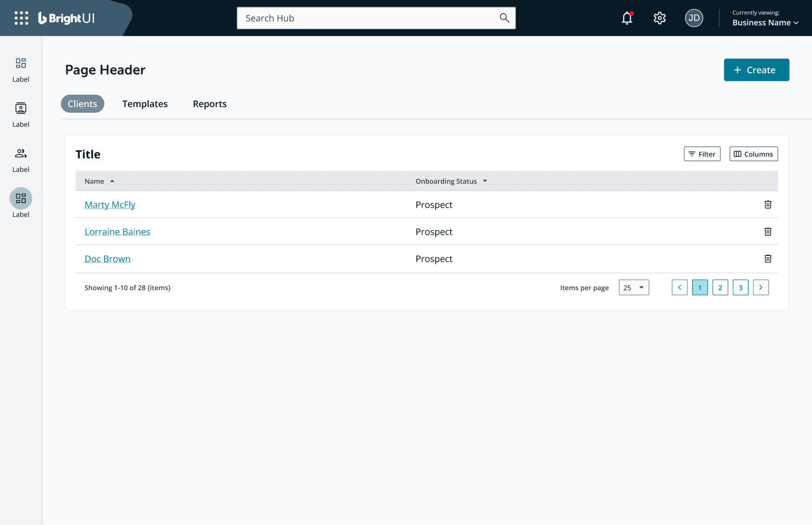
Task: Select the people sidebar icon
Action: coord(21,153)
